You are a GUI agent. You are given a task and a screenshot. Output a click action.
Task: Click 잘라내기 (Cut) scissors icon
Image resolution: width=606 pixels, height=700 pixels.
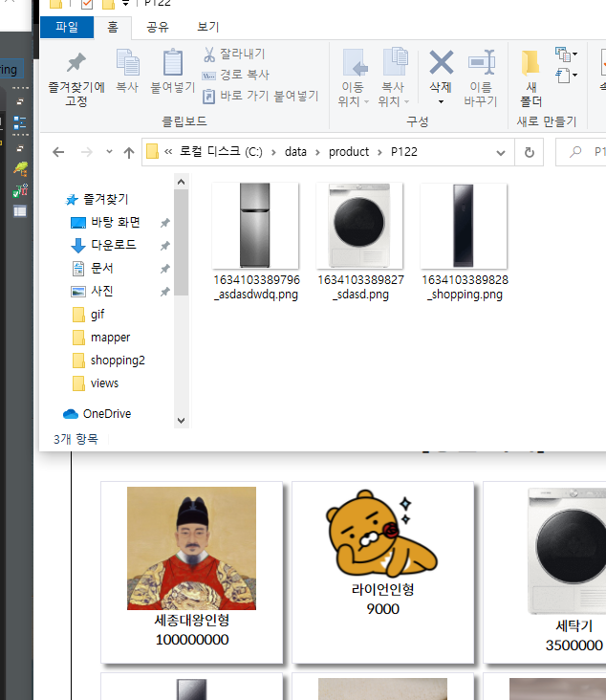click(x=208, y=54)
